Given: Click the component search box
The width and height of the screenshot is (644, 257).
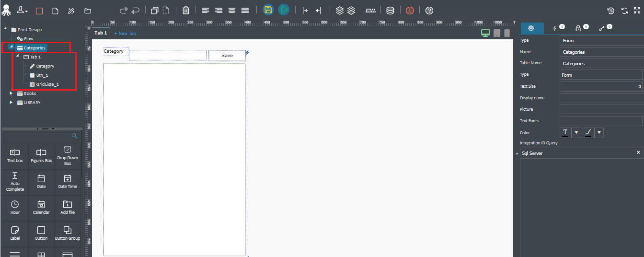Looking at the screenshot, I should (x=41, y=137).
